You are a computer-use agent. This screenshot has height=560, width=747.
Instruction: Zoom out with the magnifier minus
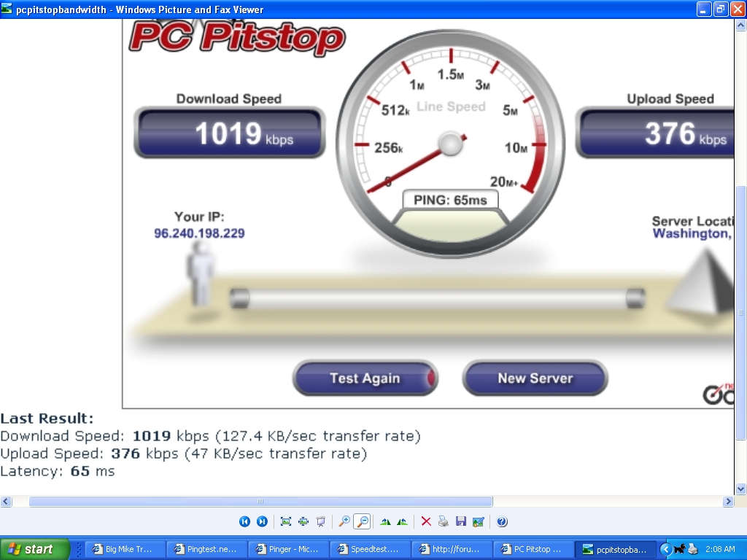pyautogui.click(x=362, y=521)
